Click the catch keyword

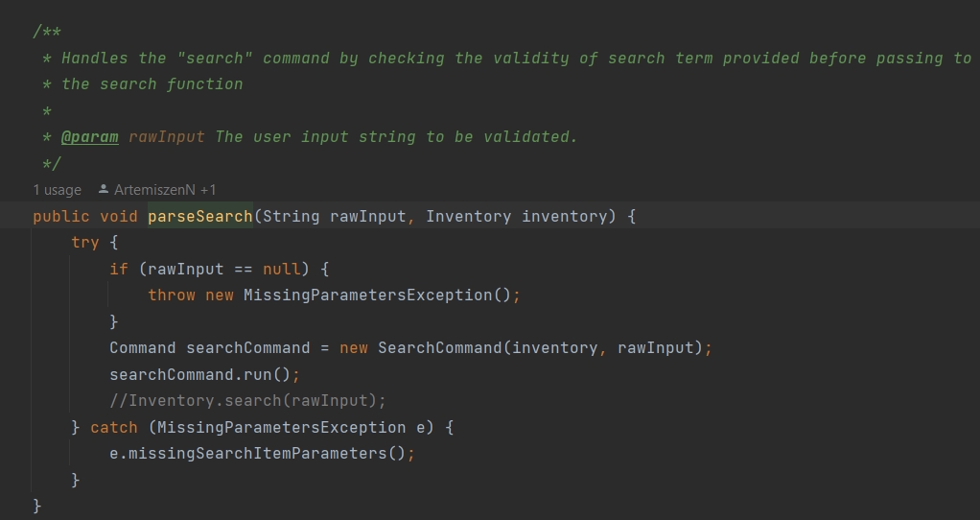(114, 428)
